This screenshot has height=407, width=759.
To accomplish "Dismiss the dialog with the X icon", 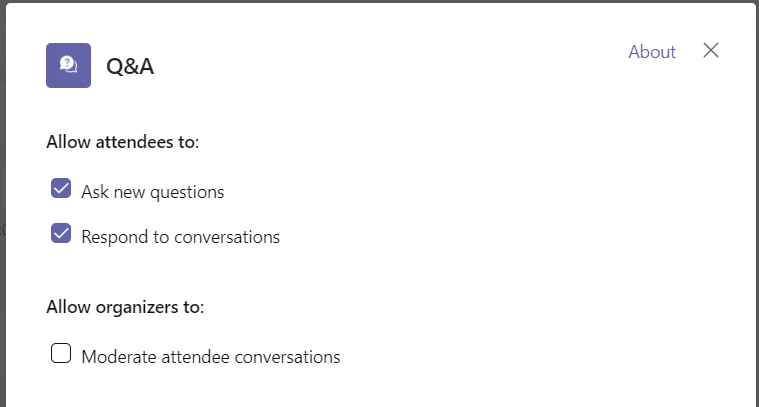I will click(x=711, y=51).
